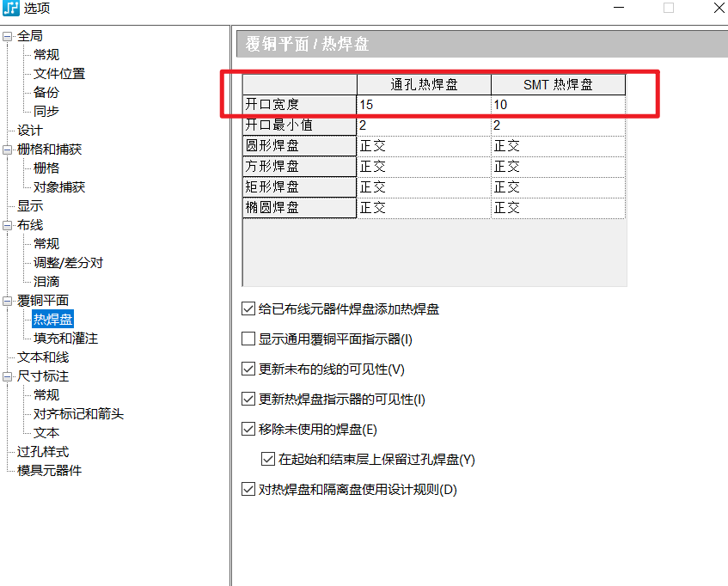
Task: Click the 椭圆焊盘 row header
Action: [299, 208]
